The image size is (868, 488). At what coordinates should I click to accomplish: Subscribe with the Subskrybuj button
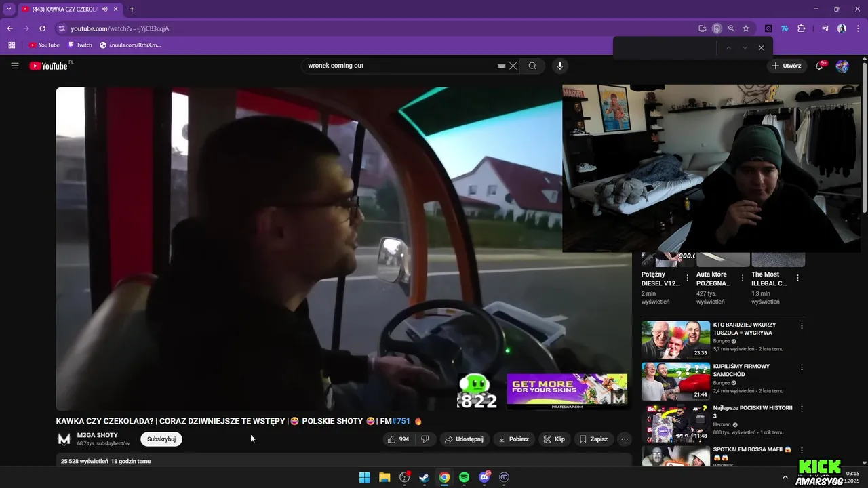[x=161, y=439]
